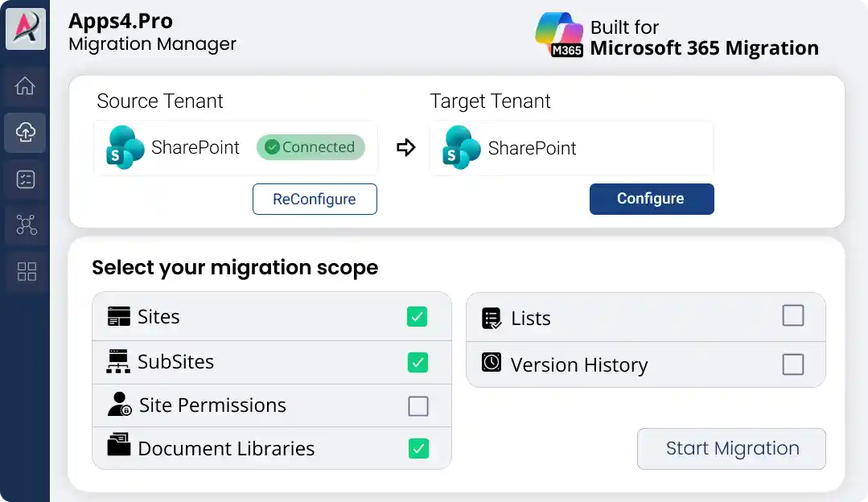Click the 'Target Tenant' label
Screen dimensions: 868x502
pos(490,101)
